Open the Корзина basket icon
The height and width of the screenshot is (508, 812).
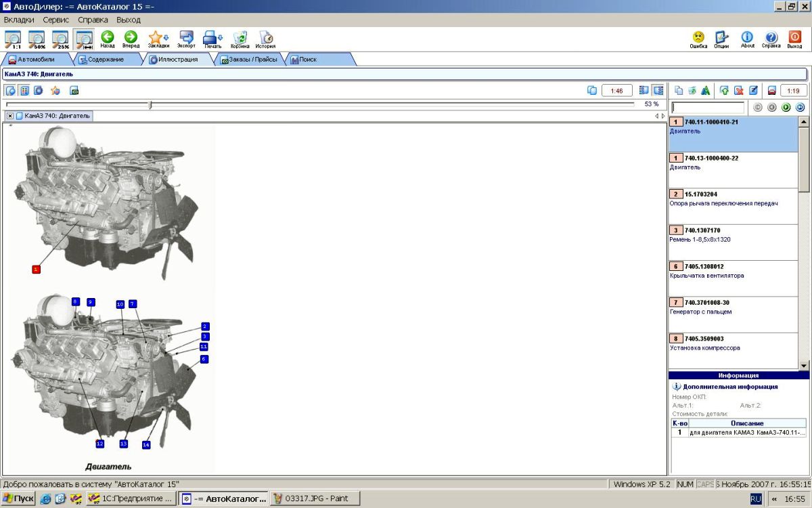(x=240, y=39)
